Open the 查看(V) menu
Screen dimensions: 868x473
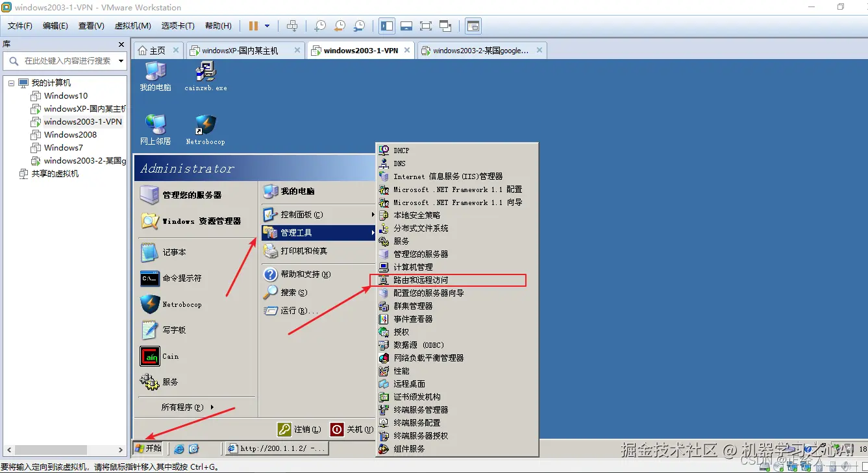tap(91, 26)
